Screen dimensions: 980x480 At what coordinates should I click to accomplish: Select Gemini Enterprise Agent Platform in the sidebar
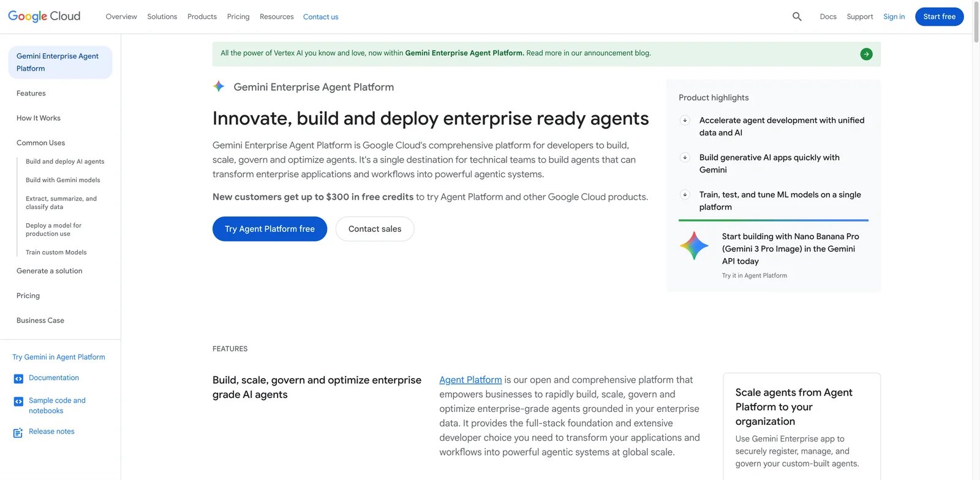pyautogui.click(x=60, y=63)
